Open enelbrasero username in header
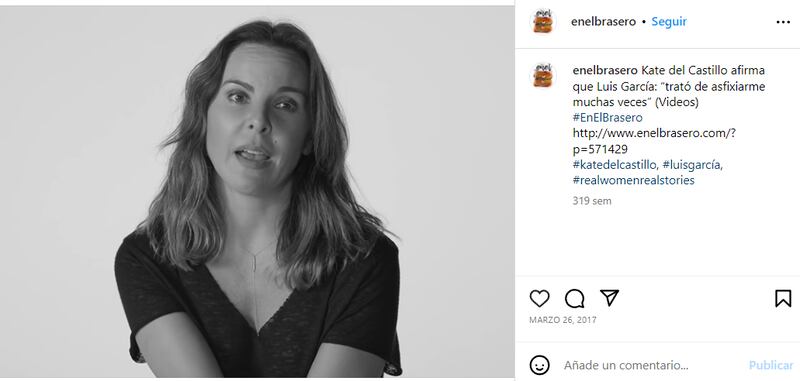Image resolution: width=800 pixels, height=381 pixels. pyautogui.click(x=603, y=21)
